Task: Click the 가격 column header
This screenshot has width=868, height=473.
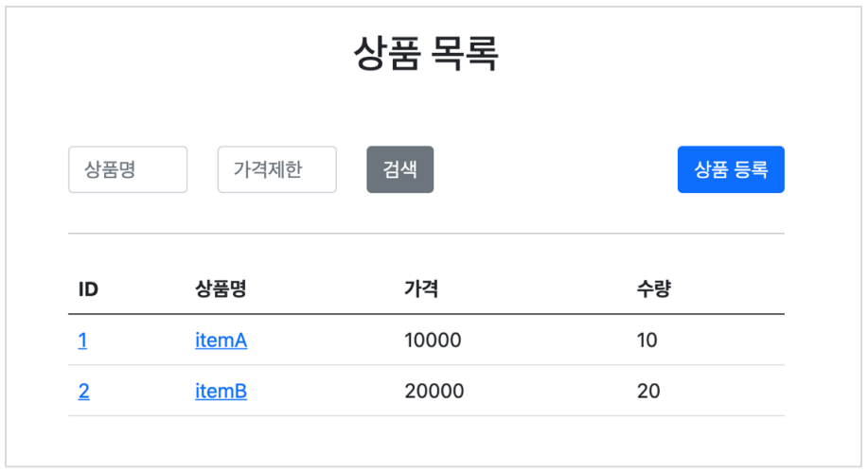Action: click(421, 289)
